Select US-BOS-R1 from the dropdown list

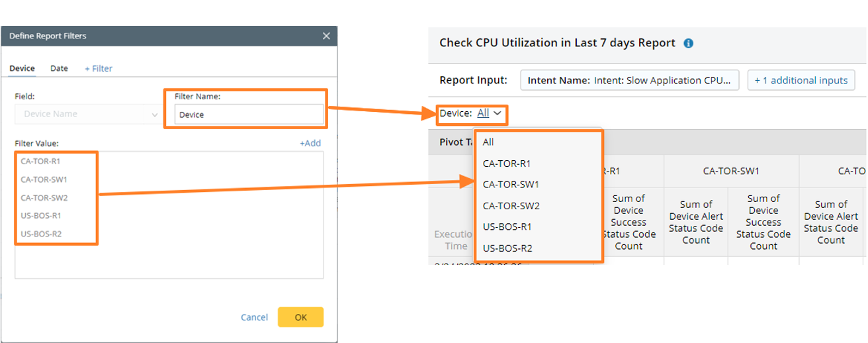pyautogui.click(x=507, y=226)
